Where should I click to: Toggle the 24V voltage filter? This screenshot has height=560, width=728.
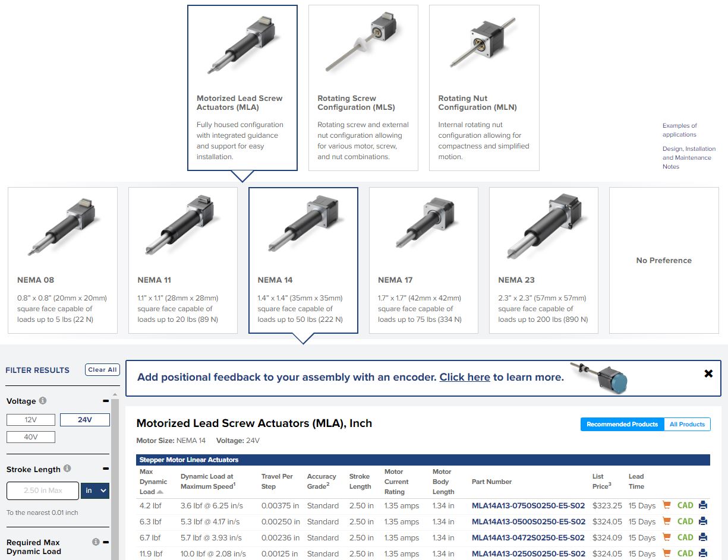pos(85,420)
